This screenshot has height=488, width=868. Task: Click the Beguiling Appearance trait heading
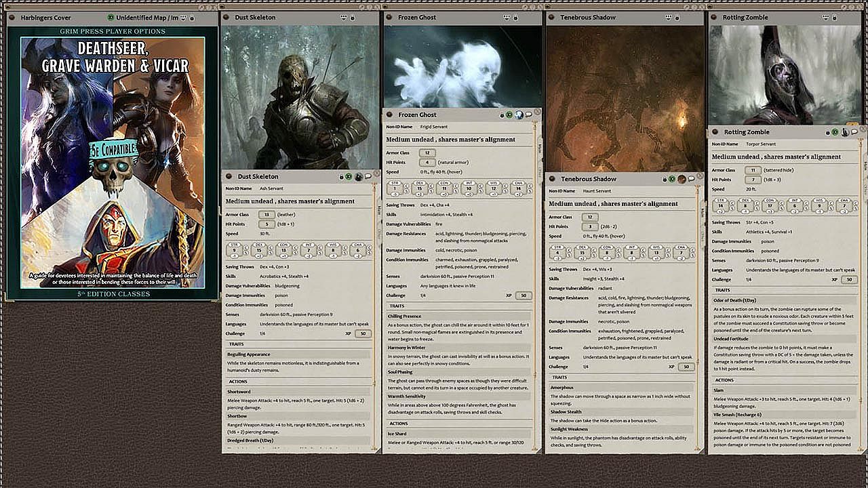pos(249,354)
